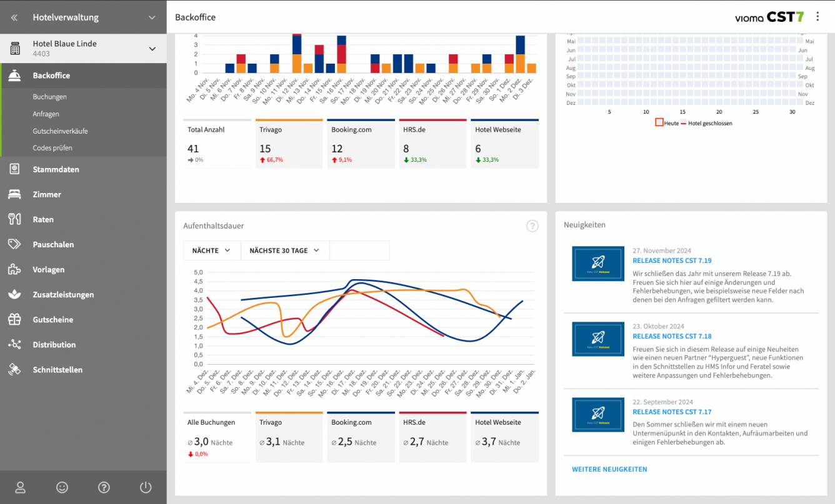Screen dimensions: 835x504
Task: Click the Schnittstellen plug icon
Action: tap(14, 369)
